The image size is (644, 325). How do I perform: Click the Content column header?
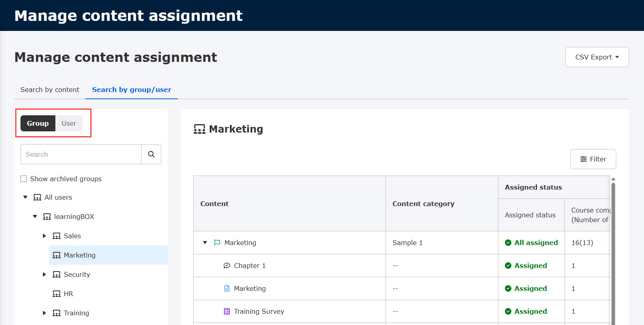(x=290, y=204)
